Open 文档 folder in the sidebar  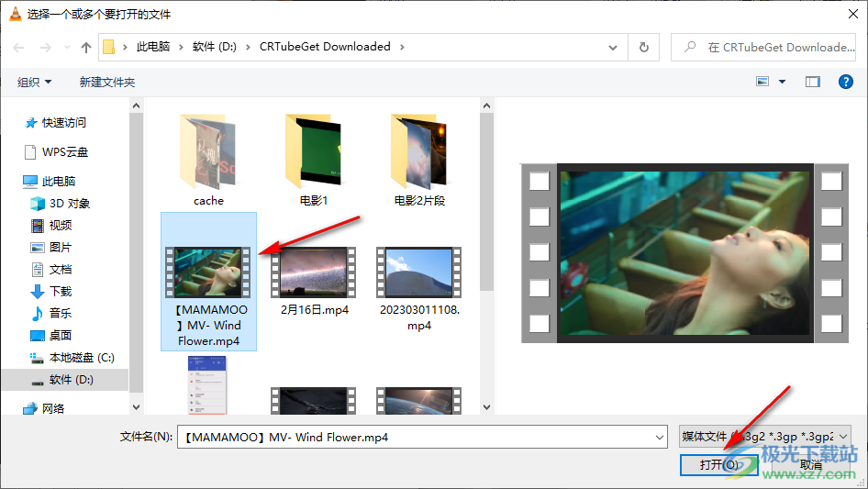[x=51, y=270]
